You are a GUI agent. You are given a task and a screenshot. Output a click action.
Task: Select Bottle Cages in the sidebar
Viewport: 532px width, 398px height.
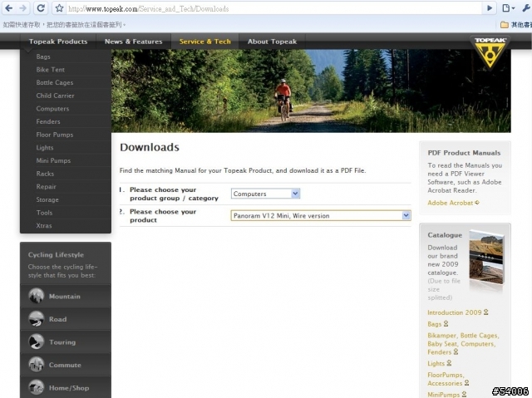(55, 83)
